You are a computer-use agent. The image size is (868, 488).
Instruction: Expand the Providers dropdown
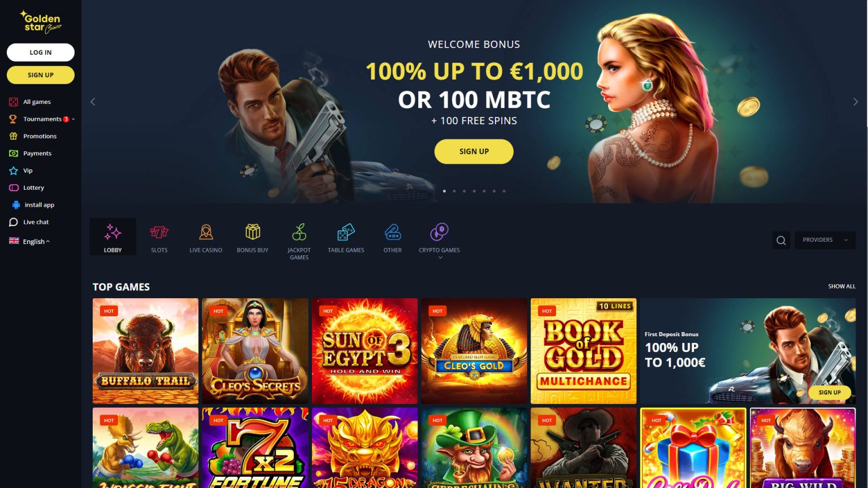point(825,240)
